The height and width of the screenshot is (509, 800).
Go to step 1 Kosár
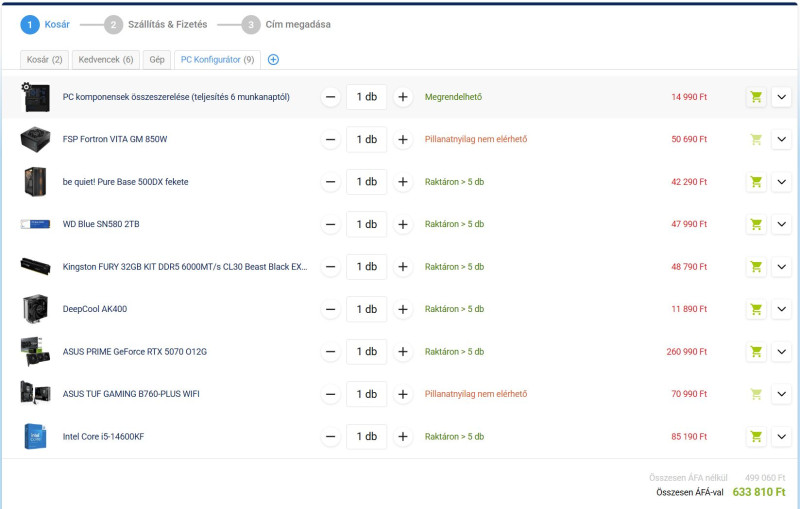pyautogui.click(x=45, y=24)
